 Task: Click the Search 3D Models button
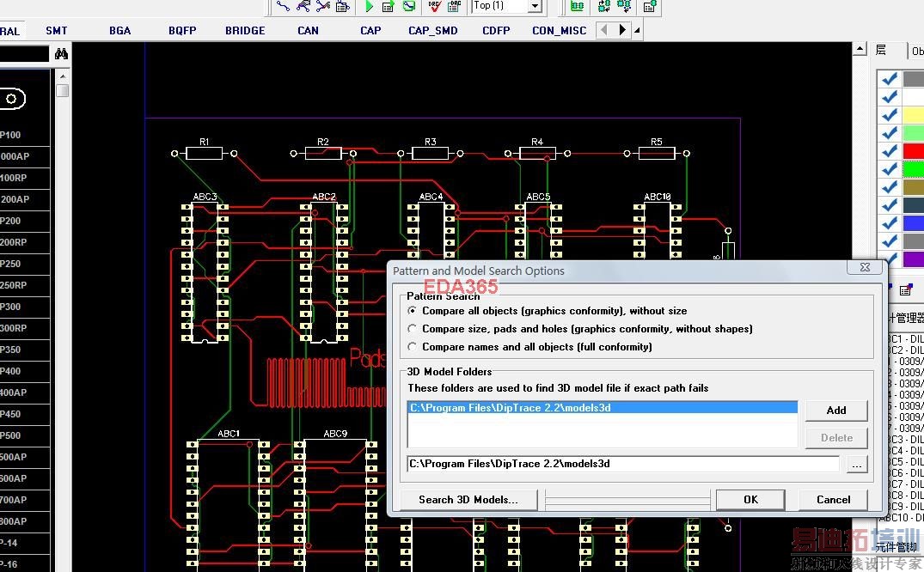click(x=468, y=500)
